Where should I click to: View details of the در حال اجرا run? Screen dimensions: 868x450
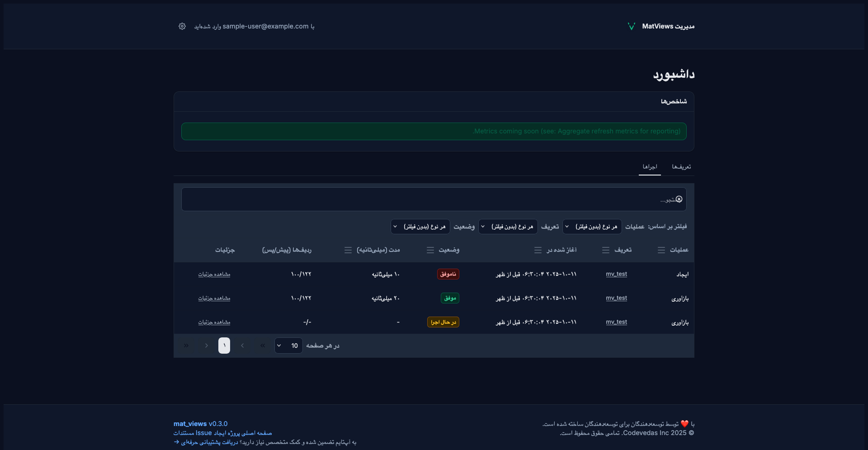coord(214,322)
